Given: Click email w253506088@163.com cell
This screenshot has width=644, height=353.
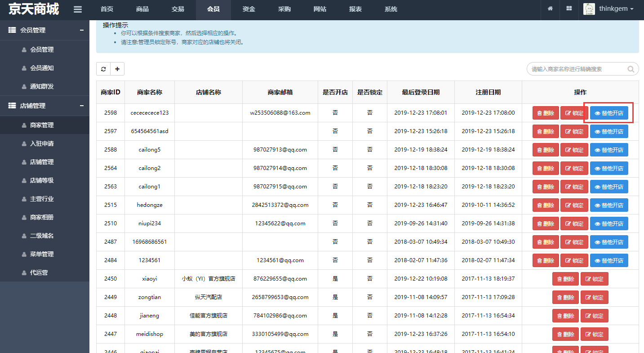Looking at the screenshot, I should [x=280, y=113].
